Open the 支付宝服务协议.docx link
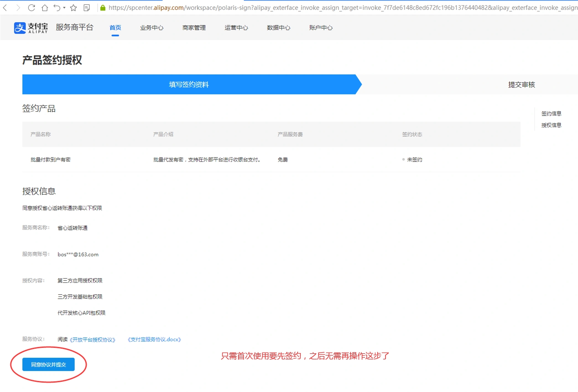The image size is (578, 392). (x=154, y=340)
